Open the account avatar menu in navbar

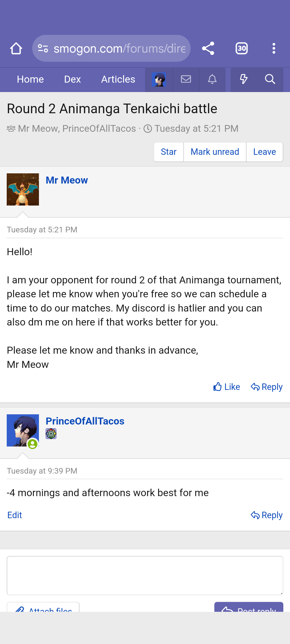[x=159, y=80]
